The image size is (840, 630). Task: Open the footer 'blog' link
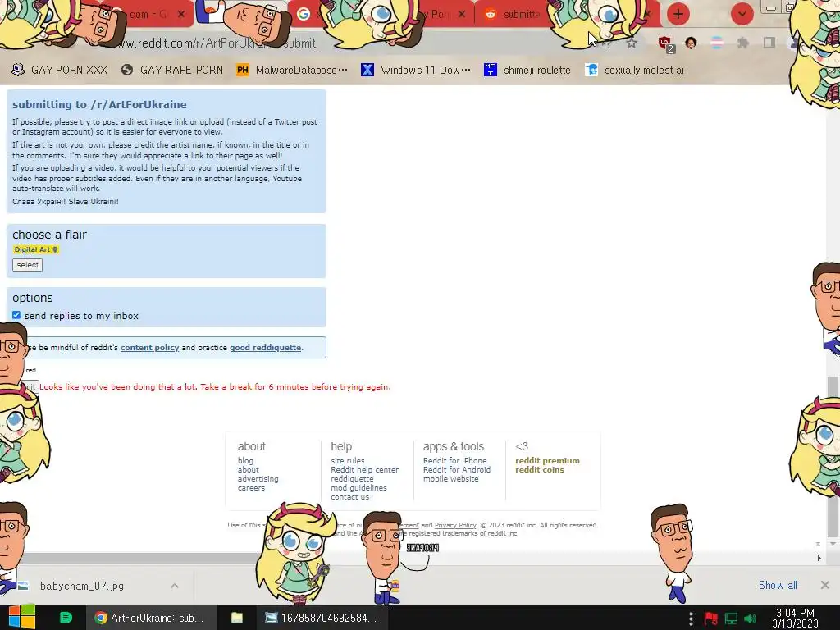tap(245, 461)
